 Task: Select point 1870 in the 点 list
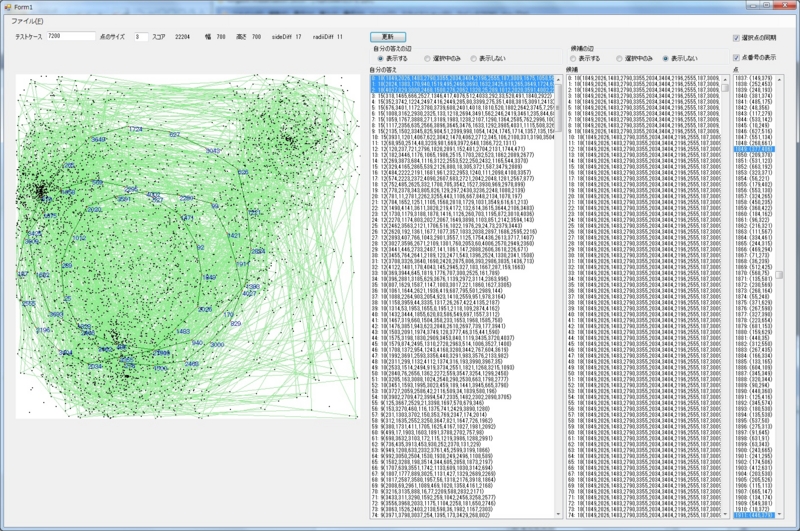[x=754, y=273]
